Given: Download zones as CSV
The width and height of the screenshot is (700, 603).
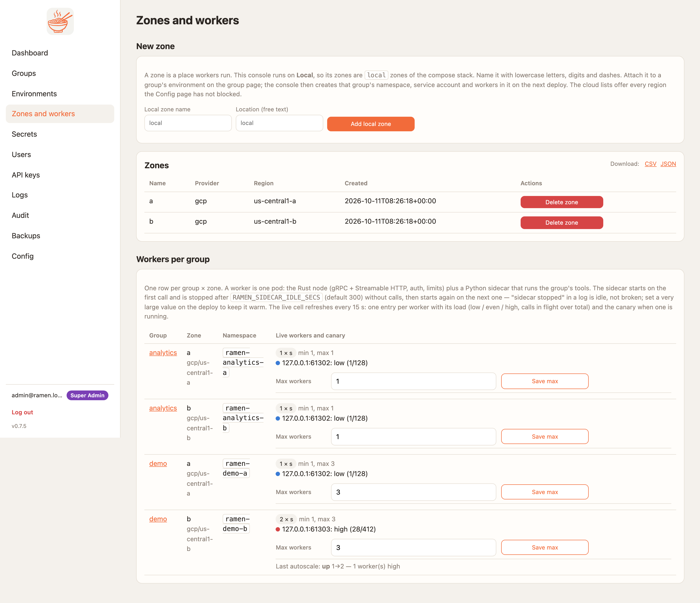Looking at the screenshot, I should click(x=650, y=164).
